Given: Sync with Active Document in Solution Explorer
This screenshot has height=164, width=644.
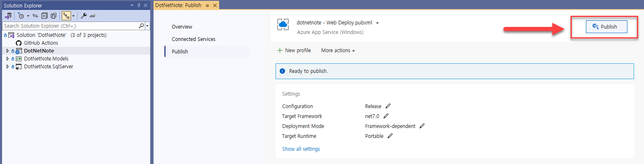Looking at the screenshot, I should pyautogui.click(x=35, y=16).
